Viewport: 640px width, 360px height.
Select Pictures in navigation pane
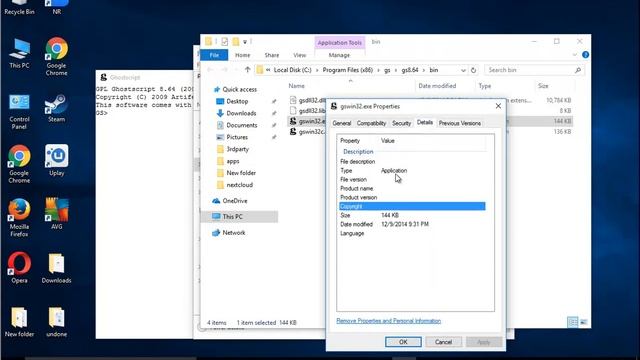(x=237, y=137)
